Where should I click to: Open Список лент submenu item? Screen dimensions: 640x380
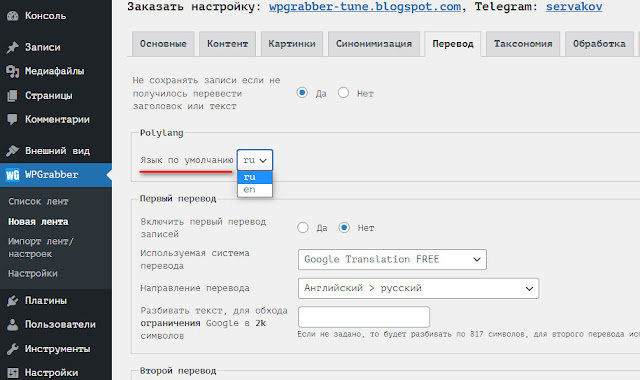coord(38,201)
